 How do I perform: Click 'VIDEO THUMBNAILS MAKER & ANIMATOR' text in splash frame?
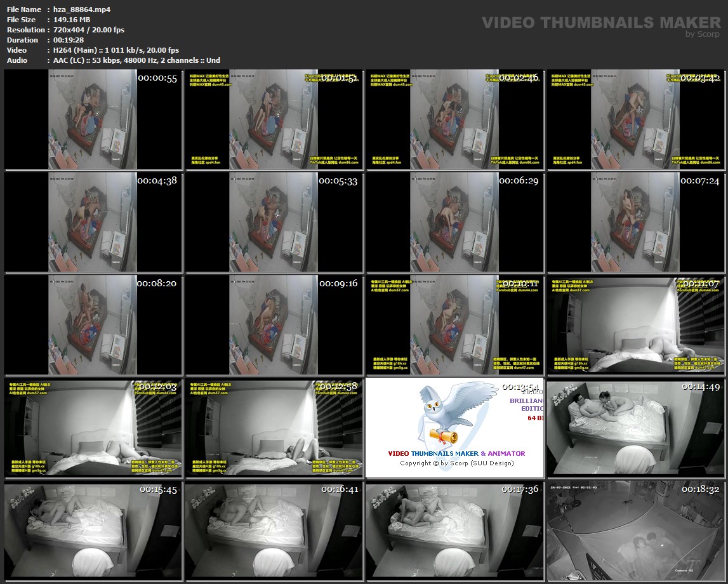[456, 453]
